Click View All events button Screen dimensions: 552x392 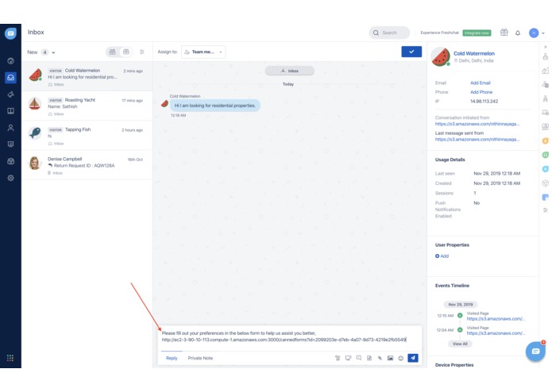click(460, 344)
